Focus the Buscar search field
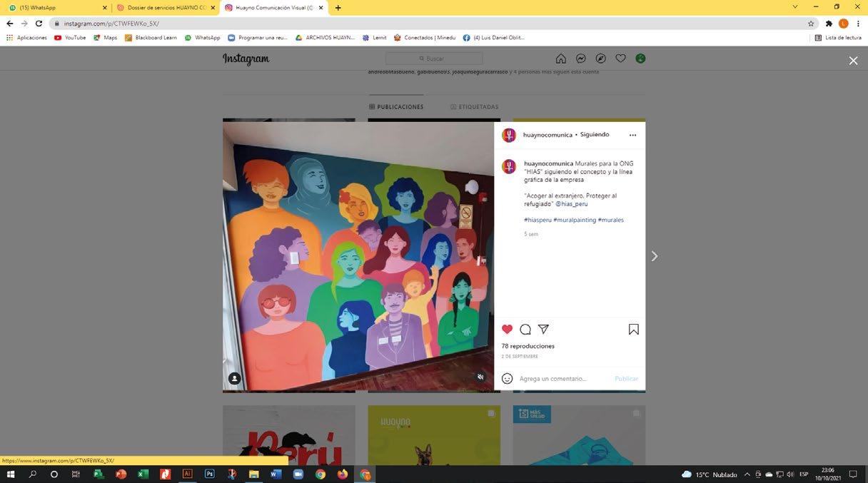This screenshot has width=868, height=483. tap(434, 59)
